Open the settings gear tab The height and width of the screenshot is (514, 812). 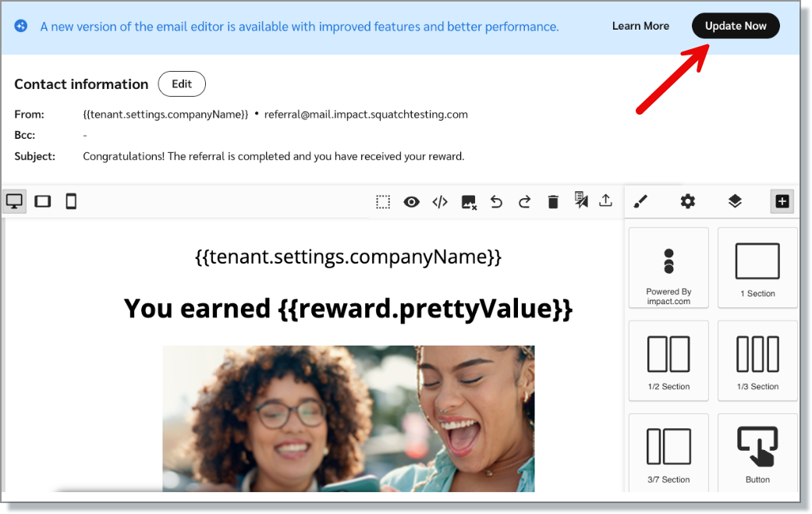687,201
